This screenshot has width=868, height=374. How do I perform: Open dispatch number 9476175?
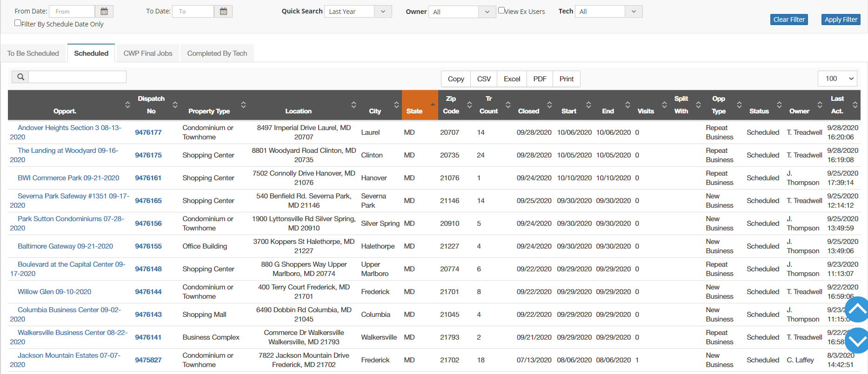148,155
